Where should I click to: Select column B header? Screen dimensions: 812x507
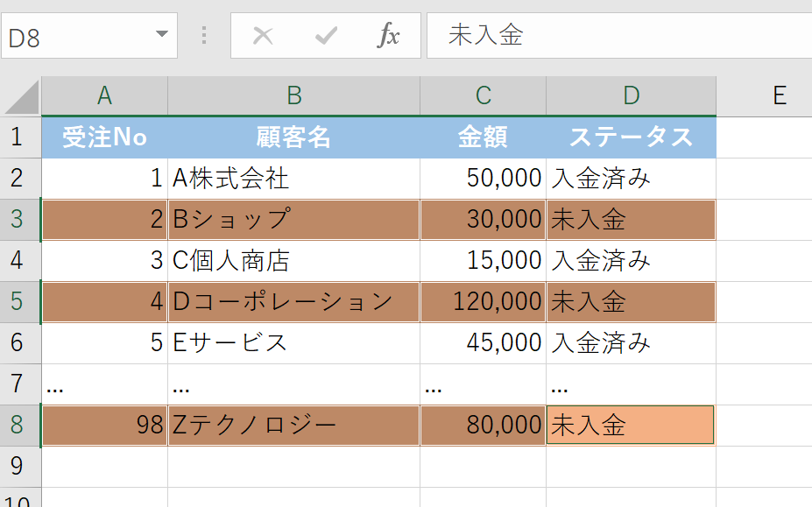point(293,95)
